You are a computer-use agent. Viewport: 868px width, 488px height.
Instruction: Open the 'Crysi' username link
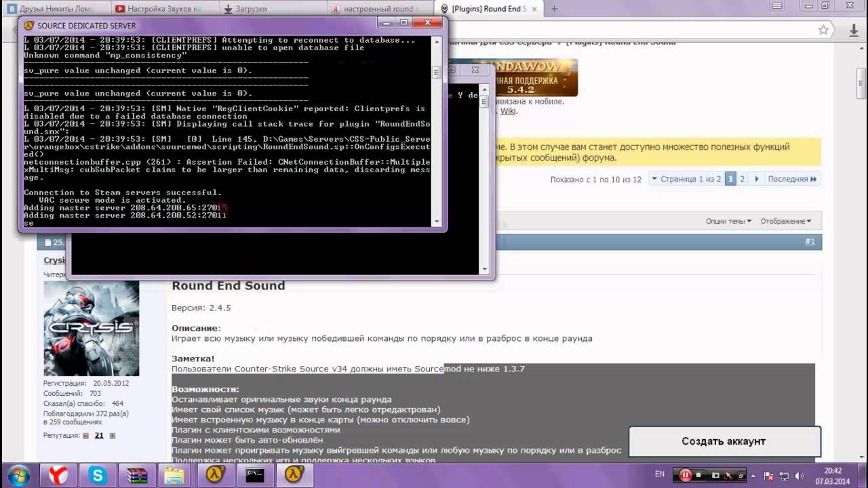click(54, 260)
